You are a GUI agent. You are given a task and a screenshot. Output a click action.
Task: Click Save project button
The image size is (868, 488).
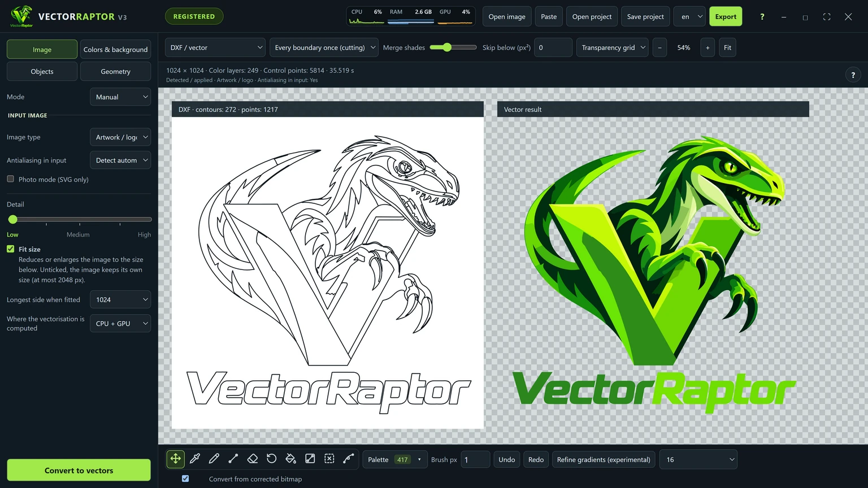point(645,16)
